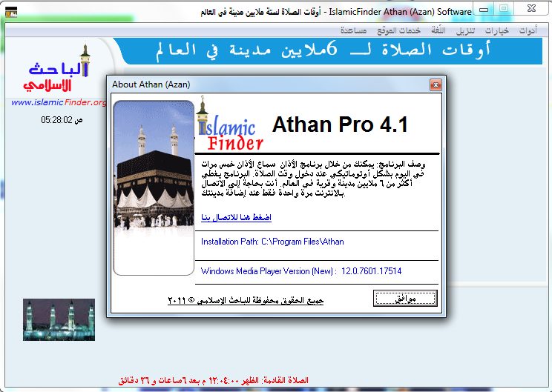Open the اللغة (Language) menu
552x392 pixels.
[438, 30]
